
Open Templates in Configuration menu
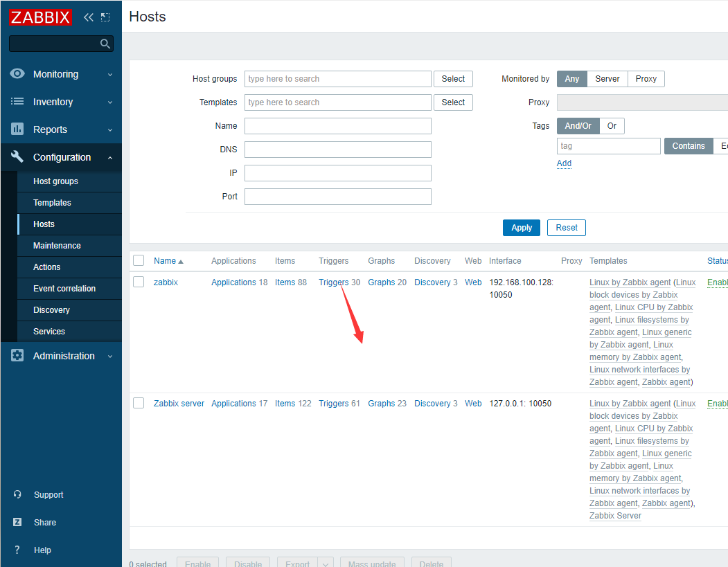pos(70,203)
